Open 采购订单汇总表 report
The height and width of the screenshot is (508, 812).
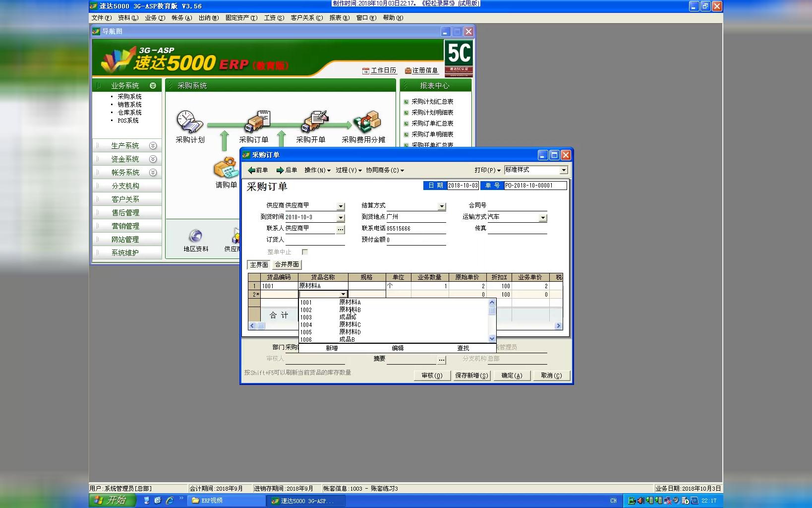point(432,124)
